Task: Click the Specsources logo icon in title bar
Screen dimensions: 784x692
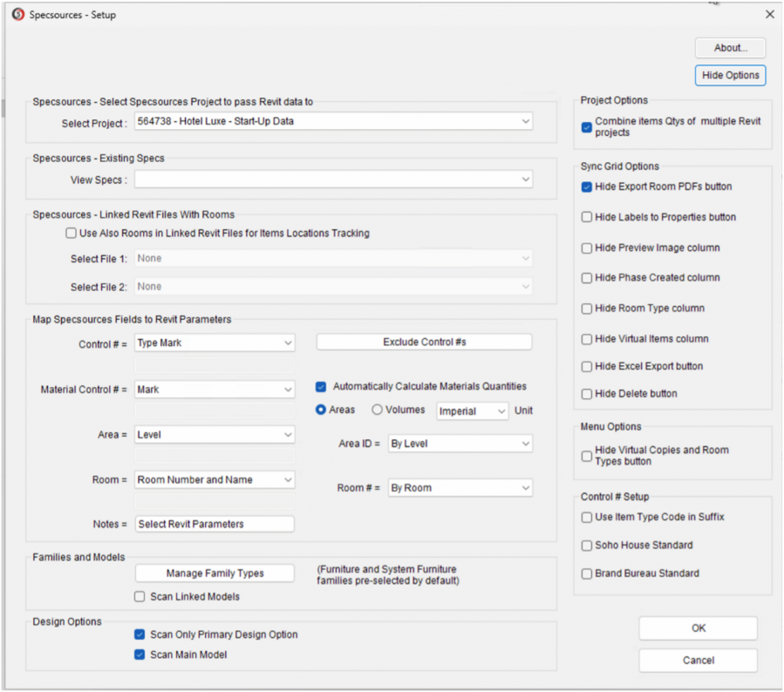Action: point(18,15)
